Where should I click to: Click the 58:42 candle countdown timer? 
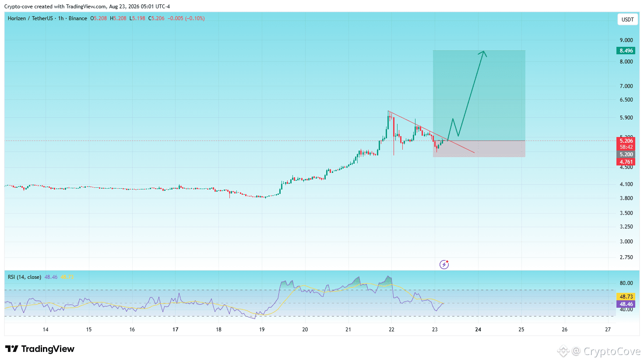[x=626, y=147]
